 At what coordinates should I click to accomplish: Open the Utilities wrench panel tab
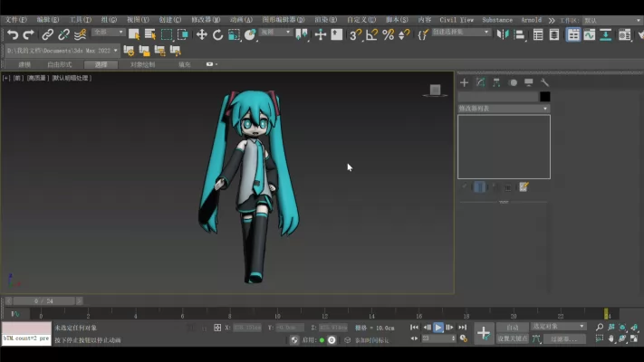tap(544, 82)
